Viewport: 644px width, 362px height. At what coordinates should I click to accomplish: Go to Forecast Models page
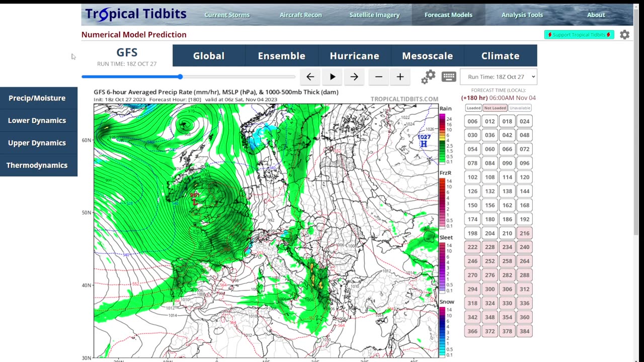pos(448,15)
